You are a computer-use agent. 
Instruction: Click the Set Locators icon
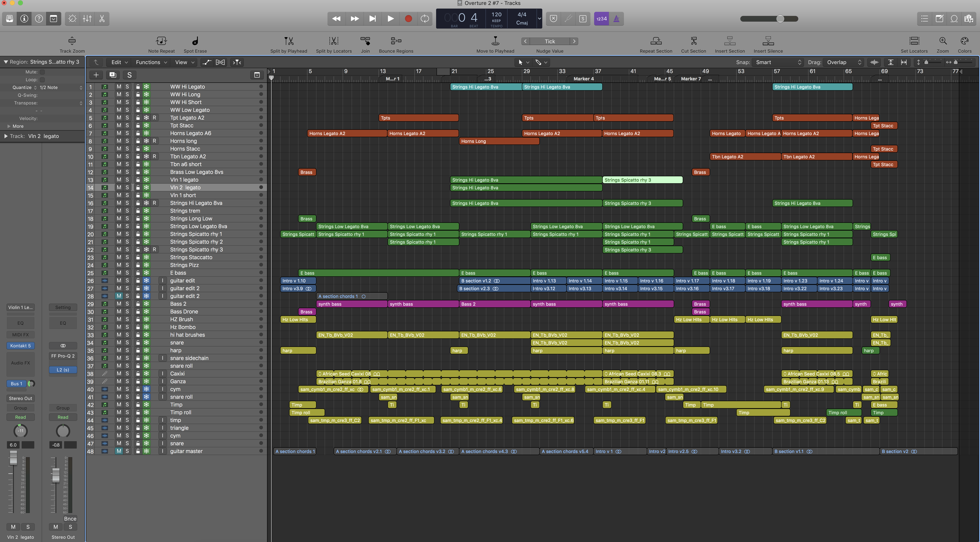tap(914, 41)
